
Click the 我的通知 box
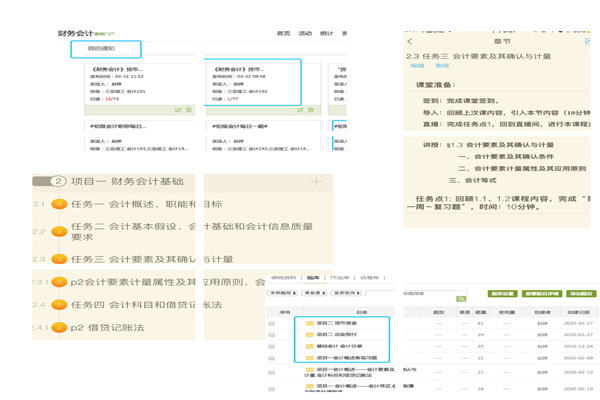point(105,48)
